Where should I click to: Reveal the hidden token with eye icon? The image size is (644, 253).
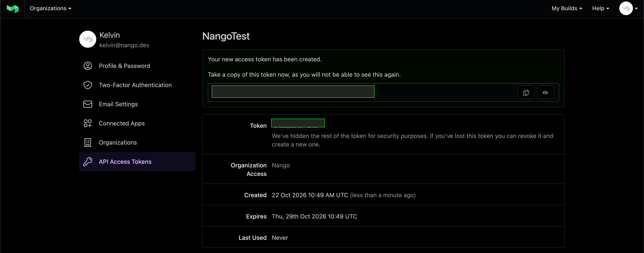tap(545, 93)
